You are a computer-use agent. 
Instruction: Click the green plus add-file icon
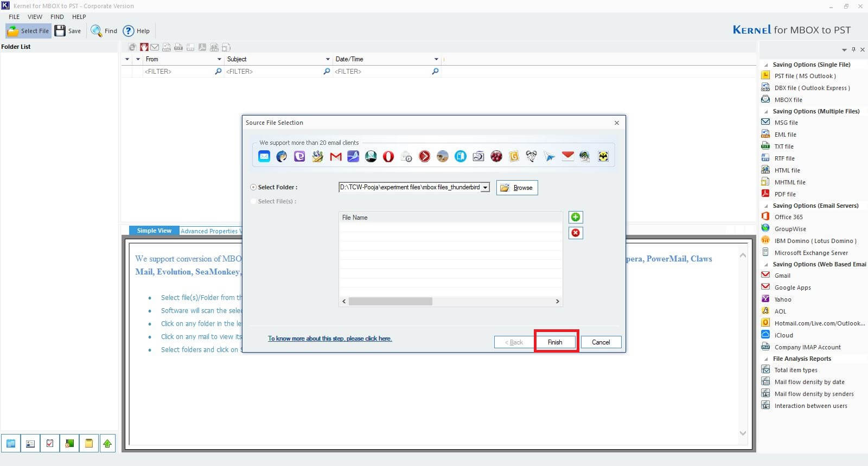point(576,218)
